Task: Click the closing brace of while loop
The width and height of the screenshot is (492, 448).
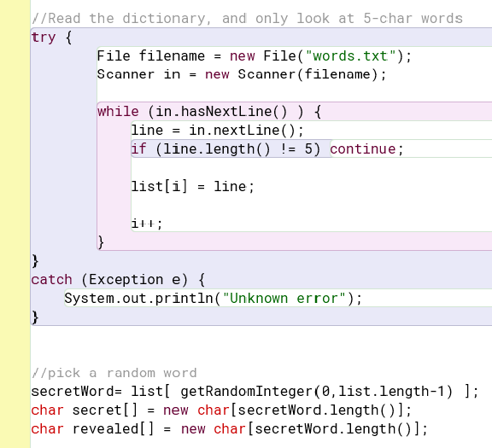Action: (101, 242)
